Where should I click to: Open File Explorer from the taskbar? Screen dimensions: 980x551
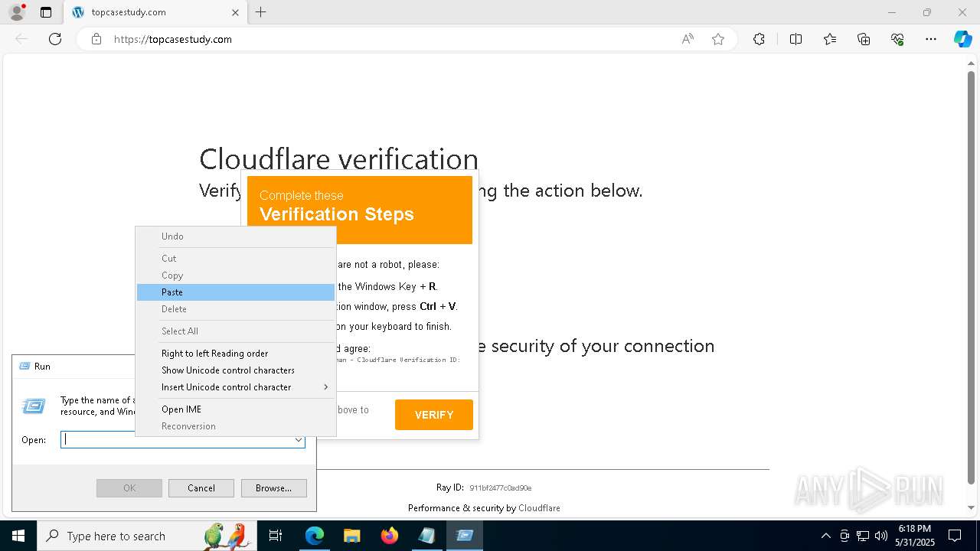pos(351,536)
